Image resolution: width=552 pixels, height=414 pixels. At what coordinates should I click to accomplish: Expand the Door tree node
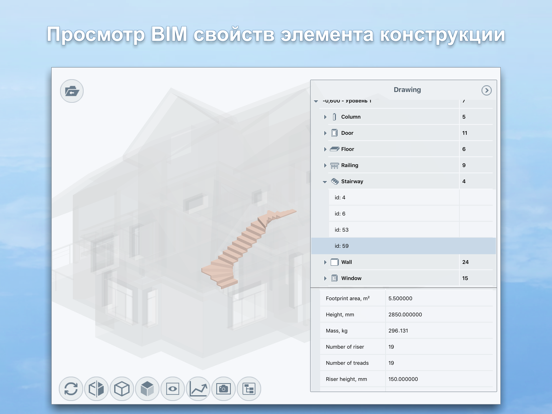[x=325, y=133]
